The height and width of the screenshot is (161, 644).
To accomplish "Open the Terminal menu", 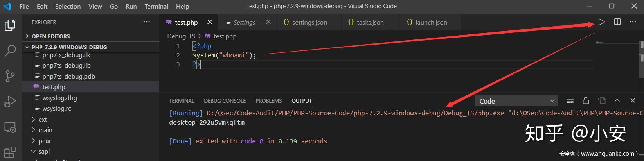I will 156,6.
